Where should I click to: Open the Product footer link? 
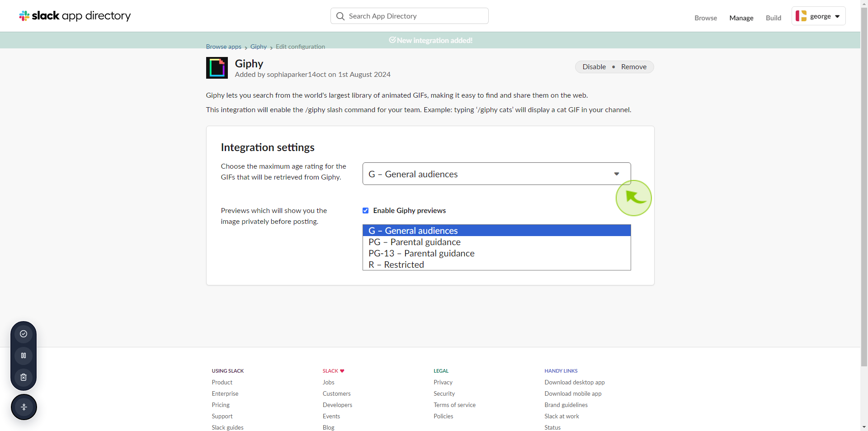pos(222,382)
